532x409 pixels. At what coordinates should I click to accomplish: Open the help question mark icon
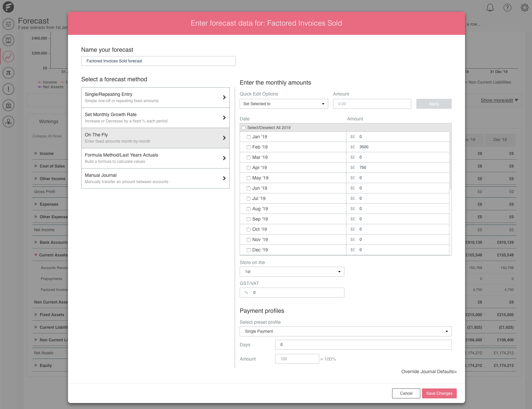tap(507, 8)
